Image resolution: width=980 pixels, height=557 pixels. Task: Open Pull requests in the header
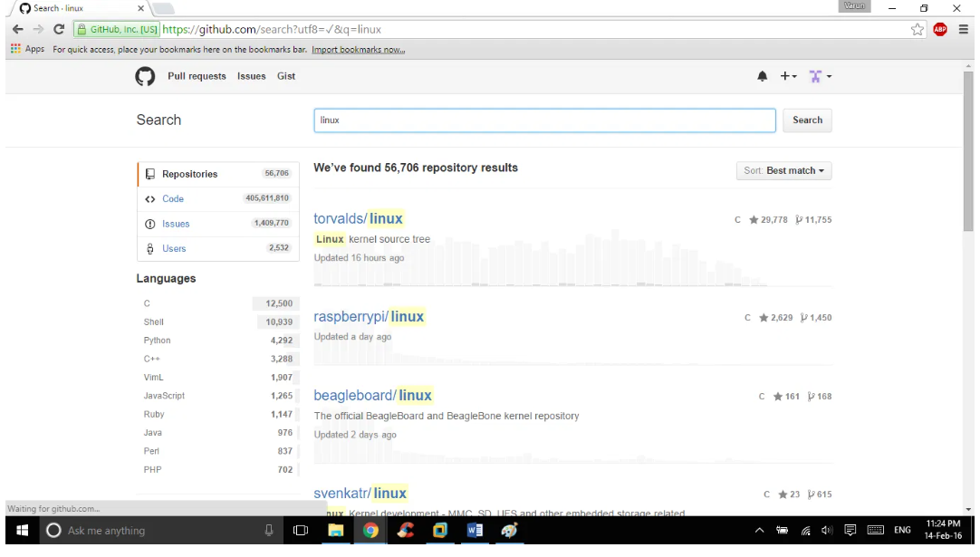(x=197, y=77)
